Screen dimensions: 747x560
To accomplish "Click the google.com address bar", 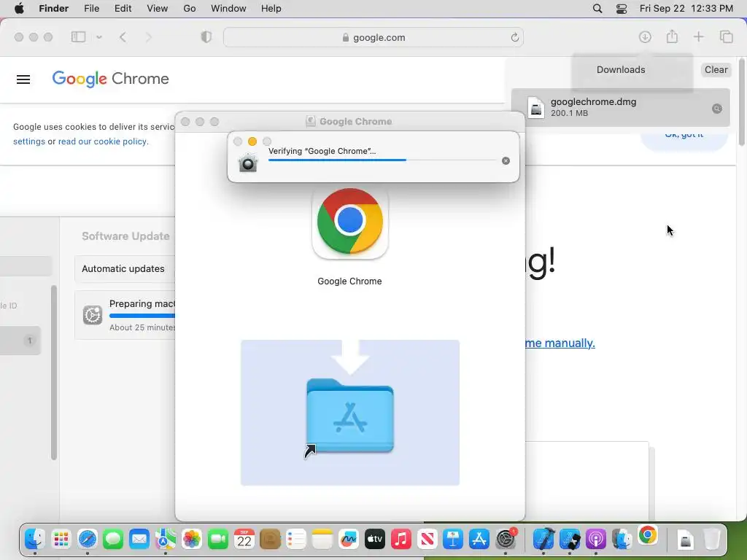I will [x=373, y=37].
